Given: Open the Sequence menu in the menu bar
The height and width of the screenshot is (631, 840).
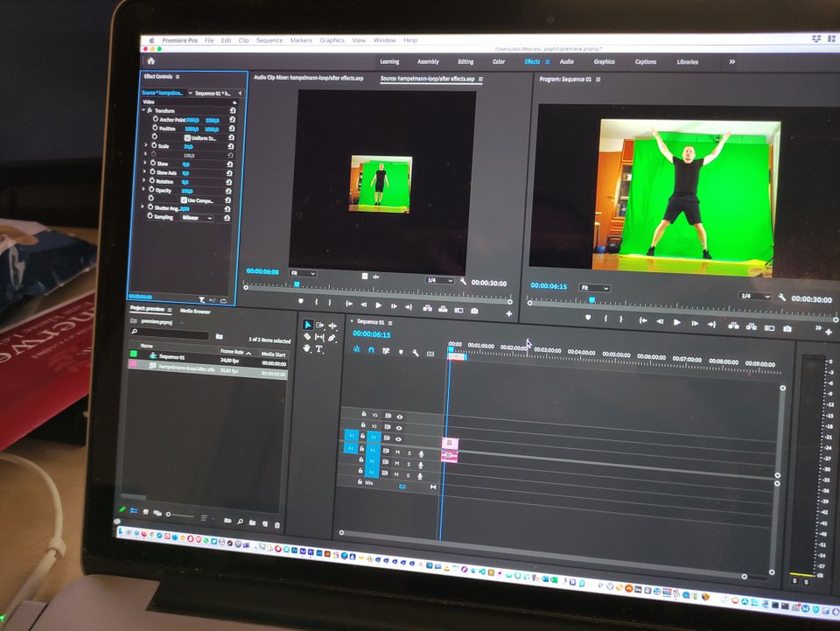Looking at the screenshot, I should pos(269,40).
